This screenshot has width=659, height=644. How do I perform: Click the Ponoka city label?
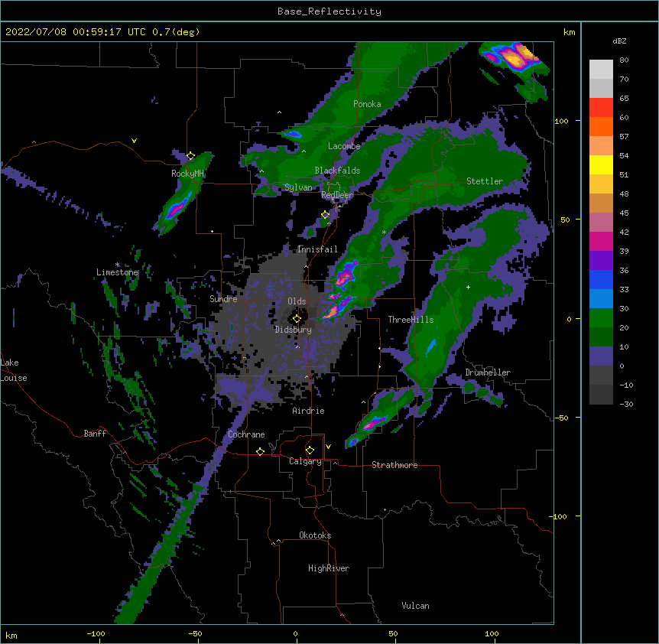367,104
